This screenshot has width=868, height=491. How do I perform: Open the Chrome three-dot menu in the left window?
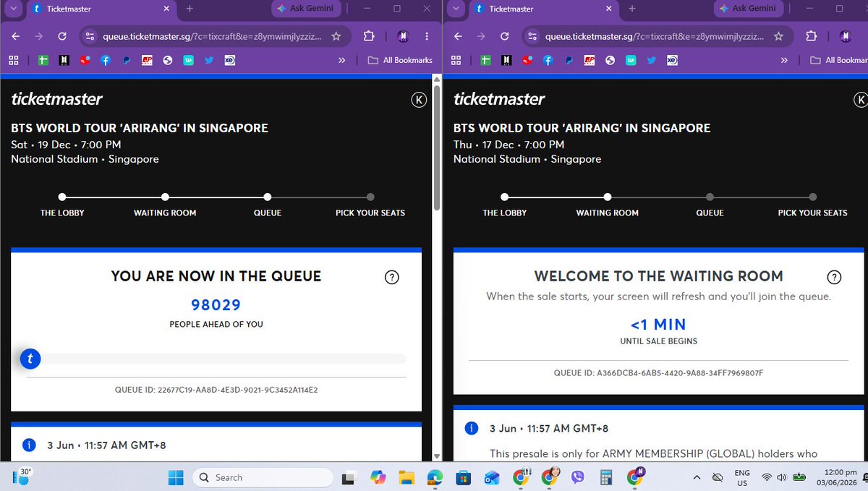(x=427, y=36)
